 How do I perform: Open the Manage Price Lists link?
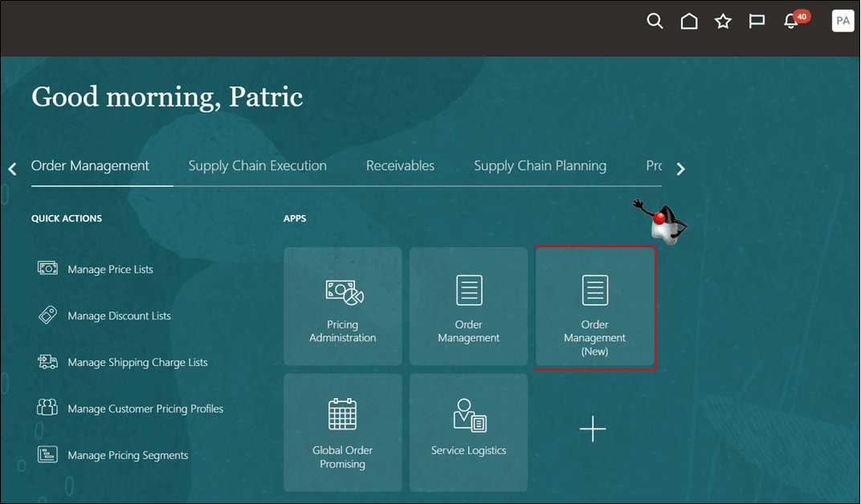click(x=110, y=270)
